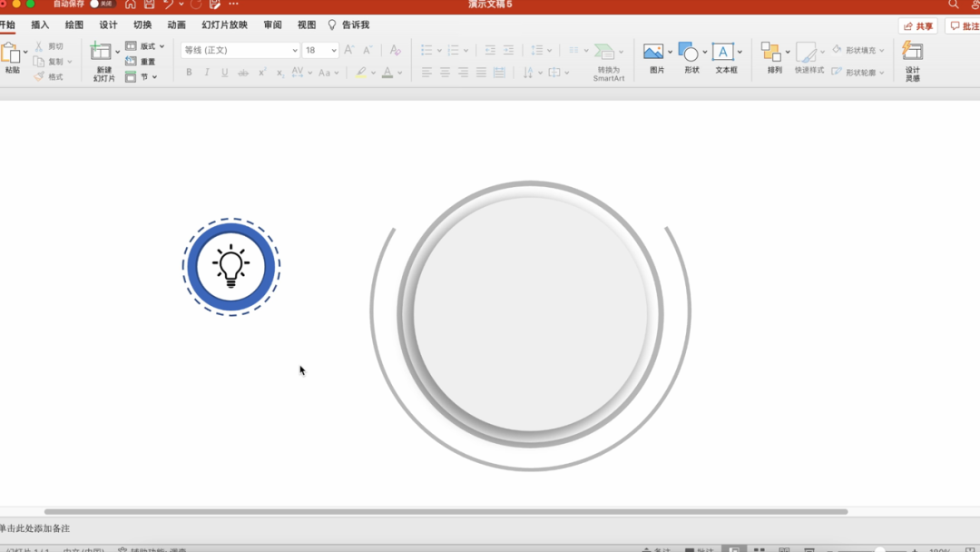Image resolution: width=980 pixels, height=552 pixels.
Task: Open the 版式 (Layout) dropdown
Action: pos(144,46)
